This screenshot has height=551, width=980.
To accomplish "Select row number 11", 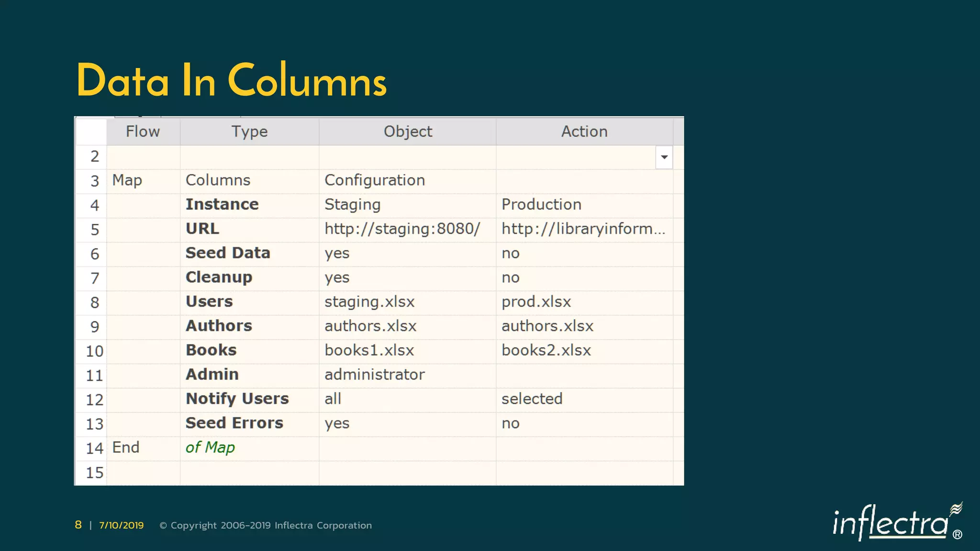I will tap(91, 376).
